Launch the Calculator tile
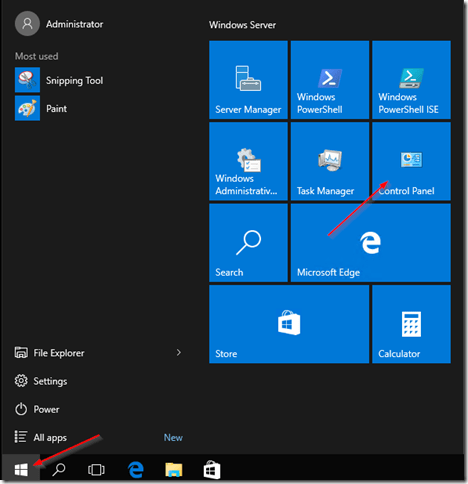Image resolution: width=468 pixels, height=484 pixels. click(411, 324)
